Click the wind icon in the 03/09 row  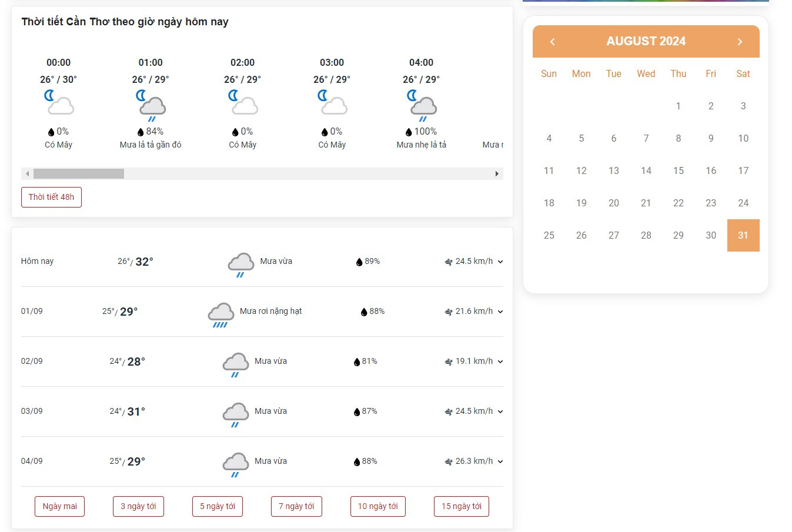click(449, 411)
